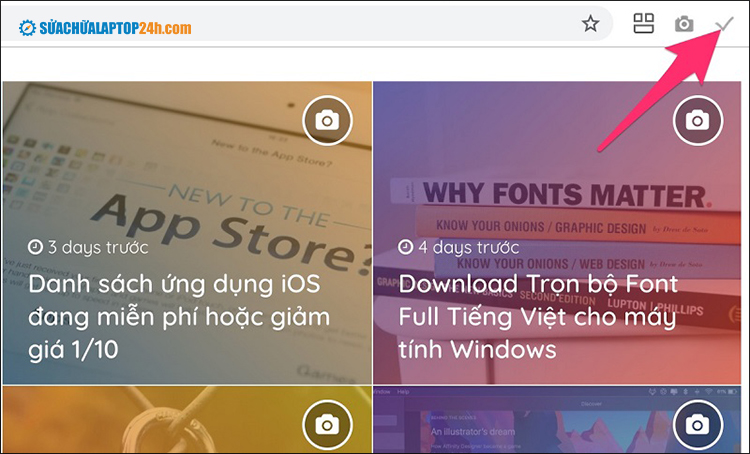This screenshot has width=750, height=454.
Task: Capture the Font Full Tiếng Việt card's camera icon
Action: pos(697,121)
